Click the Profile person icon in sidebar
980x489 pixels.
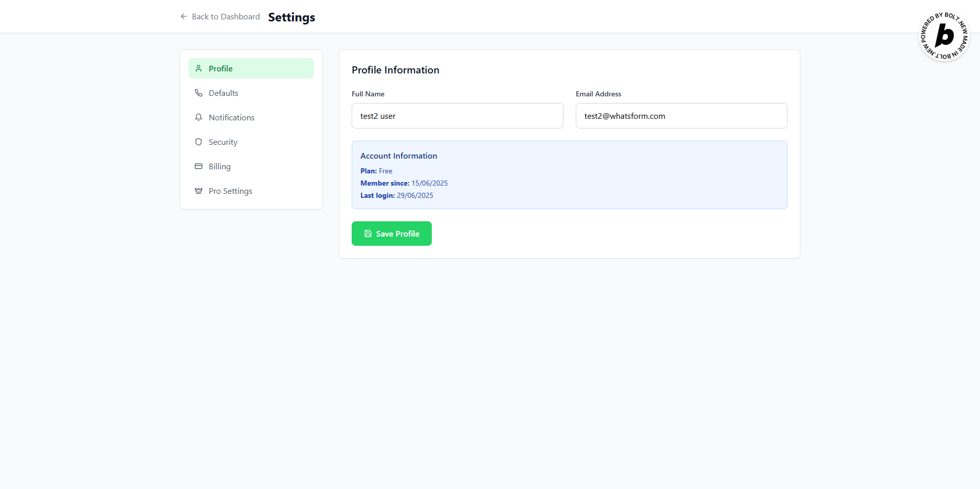click(199, 68)
